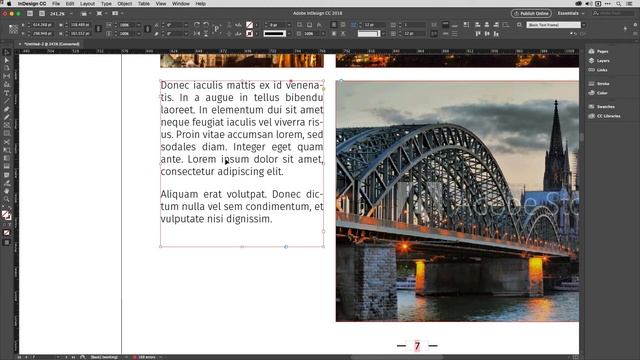
Task: Open the Y scale percentage dropdown
Action: click(x=139, y=33)
